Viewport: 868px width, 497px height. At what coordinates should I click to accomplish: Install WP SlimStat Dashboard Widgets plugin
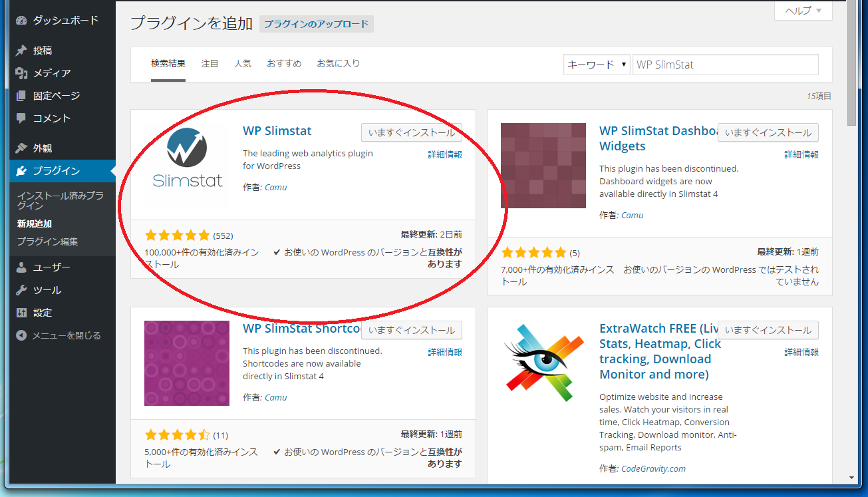pyautogui.click(x=768, y=132)
